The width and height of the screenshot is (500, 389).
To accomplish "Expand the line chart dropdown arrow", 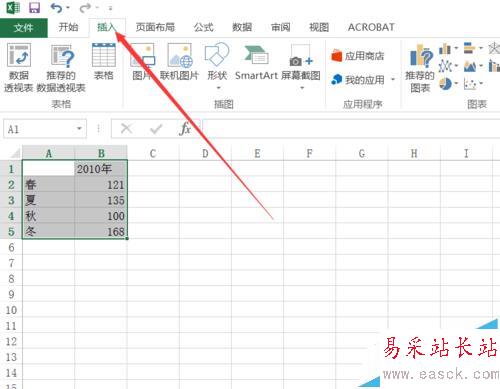I will pos(456,66).
